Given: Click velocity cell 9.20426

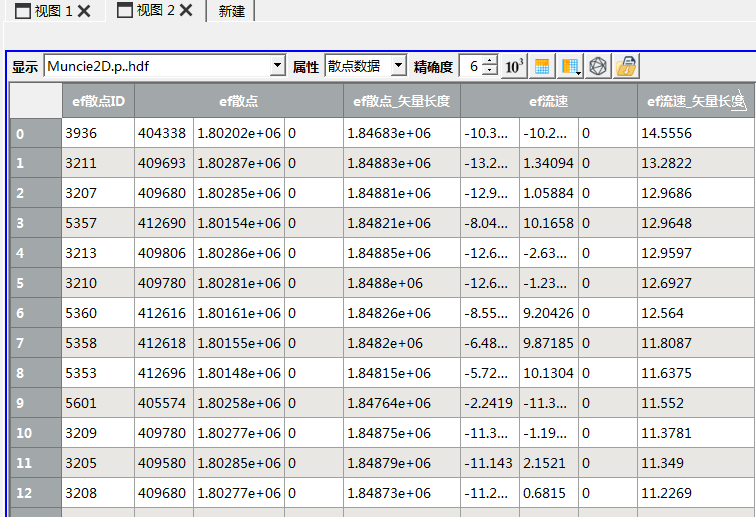Looking at the screenshot, I should (549, 313).
